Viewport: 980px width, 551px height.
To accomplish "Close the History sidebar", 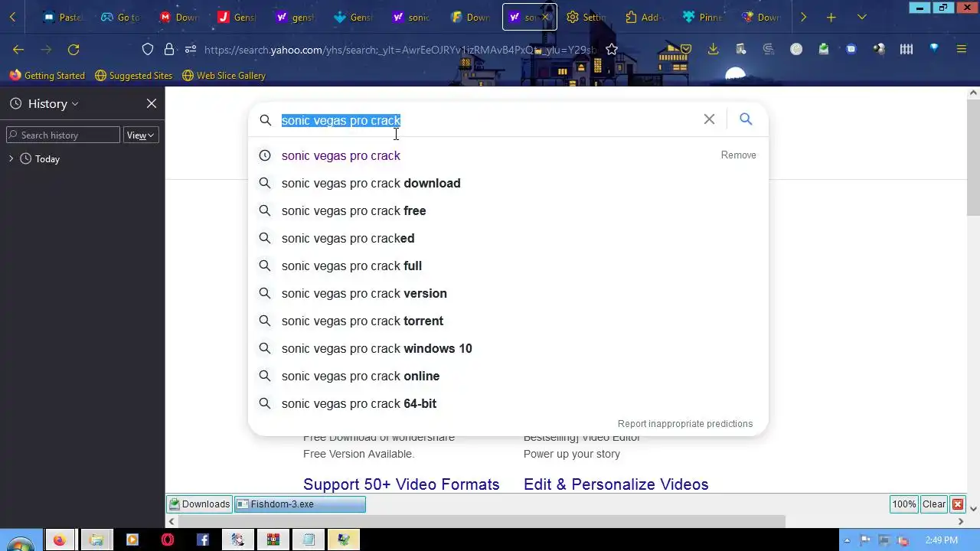I will pyautogui.click(x=152, y=103).
